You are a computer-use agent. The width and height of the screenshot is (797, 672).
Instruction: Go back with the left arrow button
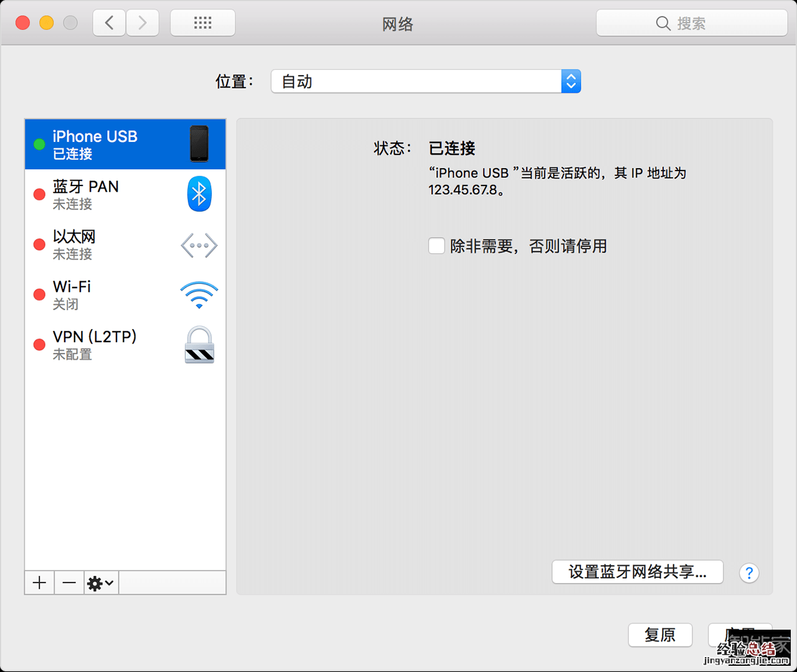[110, 23]
